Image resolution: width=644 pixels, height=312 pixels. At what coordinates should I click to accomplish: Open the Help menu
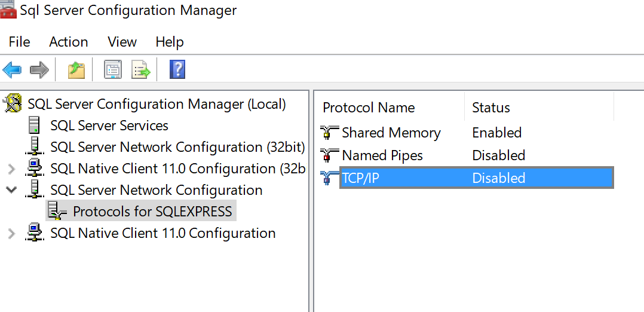pyautogui.click(x=170, y=42)
